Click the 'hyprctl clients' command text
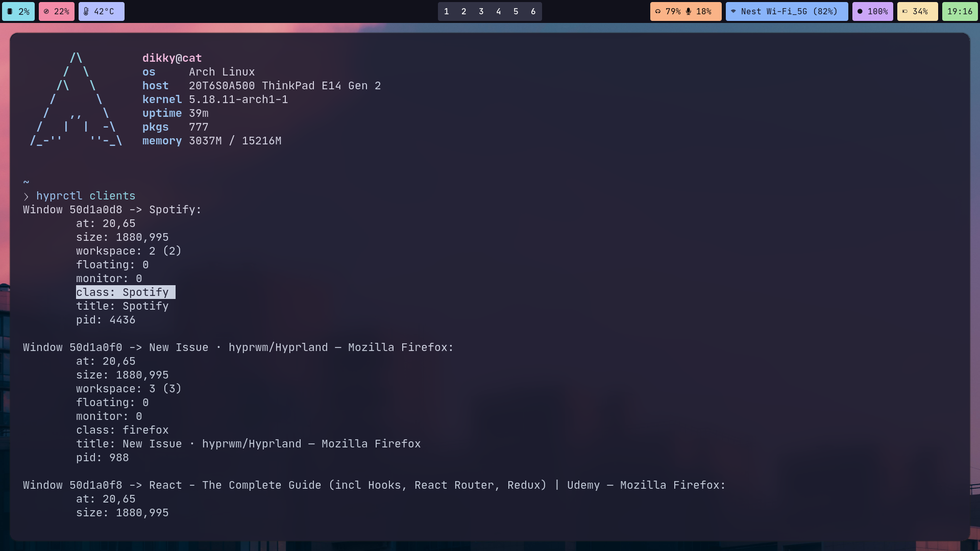 pyautogui.click(x=85, y=195)
